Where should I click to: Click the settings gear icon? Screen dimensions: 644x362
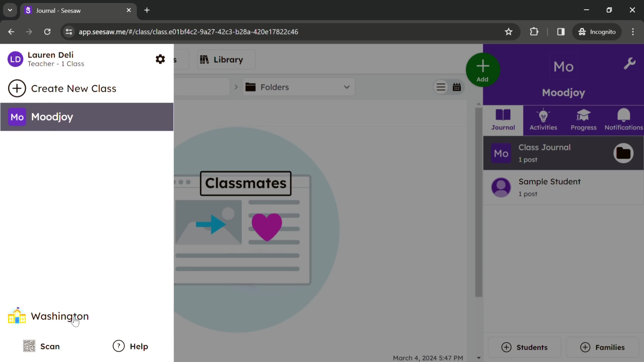click(160, 59)
